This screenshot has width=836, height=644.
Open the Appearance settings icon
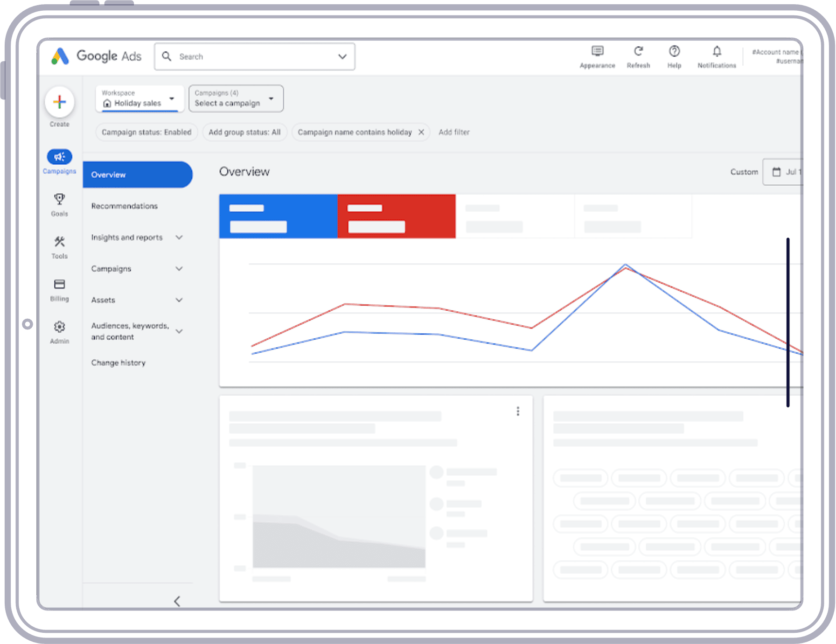point(597,52)
